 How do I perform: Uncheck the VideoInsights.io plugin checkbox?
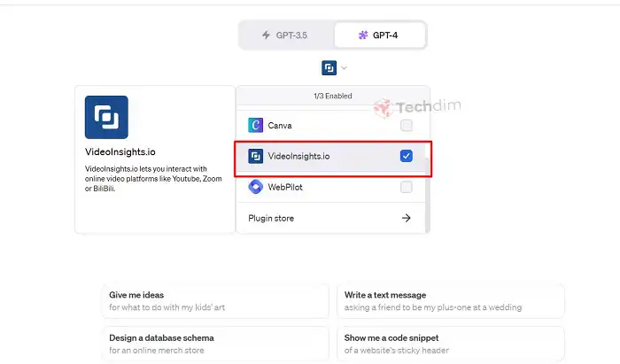(x=406, y=156)
